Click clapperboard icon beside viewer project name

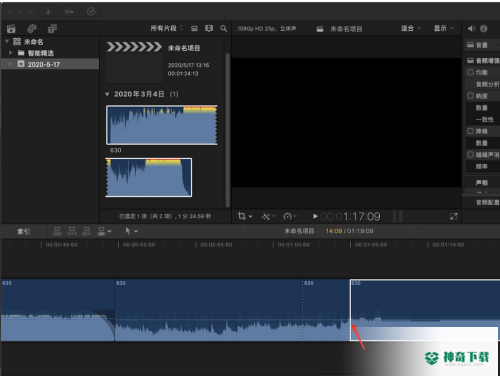pos(320,29)
